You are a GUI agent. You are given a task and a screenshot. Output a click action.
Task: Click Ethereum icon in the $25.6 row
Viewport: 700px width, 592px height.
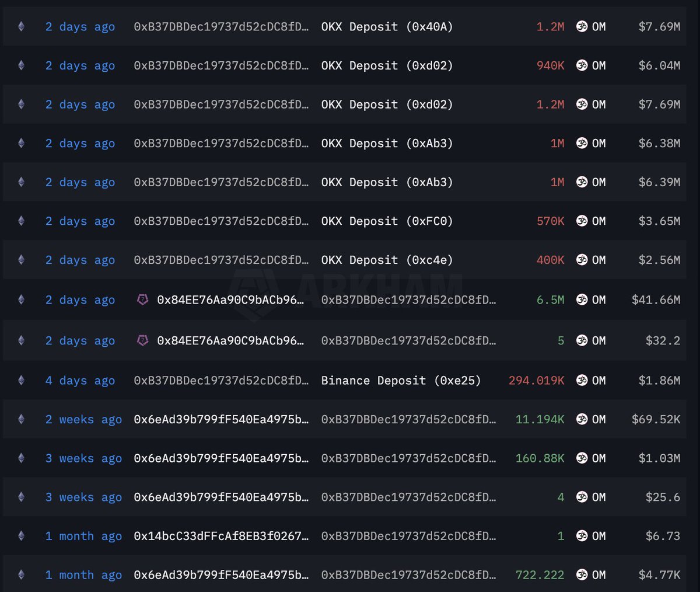click(21, 497)
